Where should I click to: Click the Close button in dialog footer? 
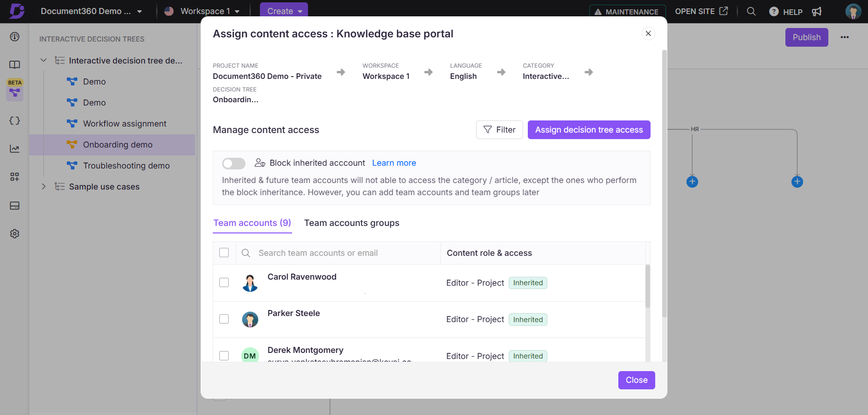click(x=637, y=380)
